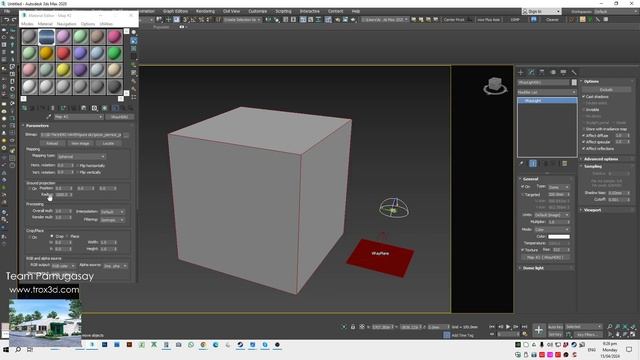640x360 pixels.
Task: Click the pin stack icon under the modifier list
Action: [x=522, y=163]
